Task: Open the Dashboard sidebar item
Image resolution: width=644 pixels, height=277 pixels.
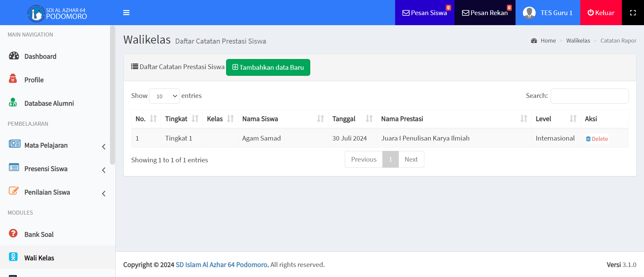Action: pyautogui.click(x=40, y=56)
